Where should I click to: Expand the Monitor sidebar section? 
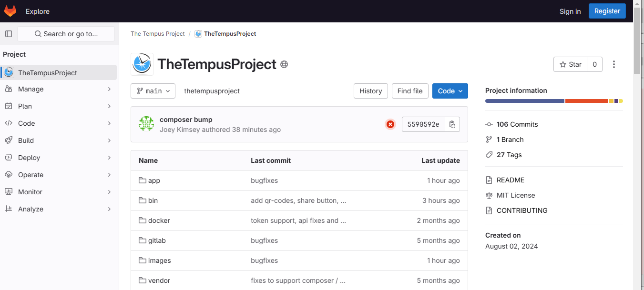pos(109,192)
